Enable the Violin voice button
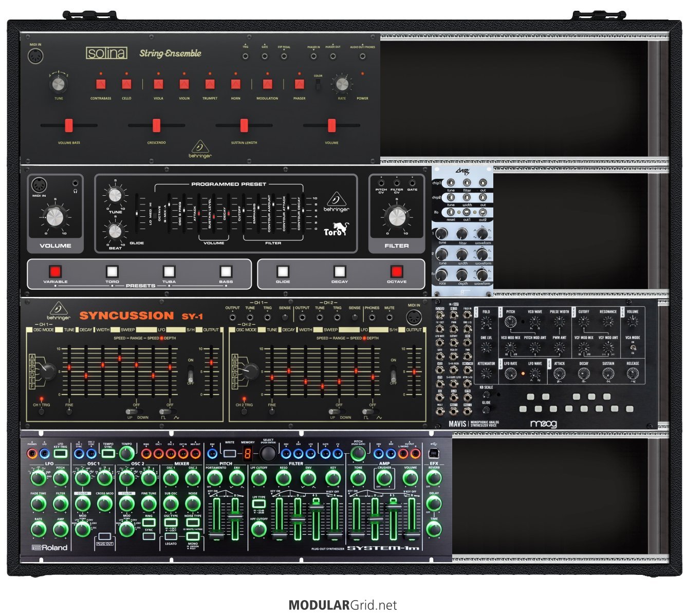The height and width of the screenshot is (616, 686). click(184, 84)
